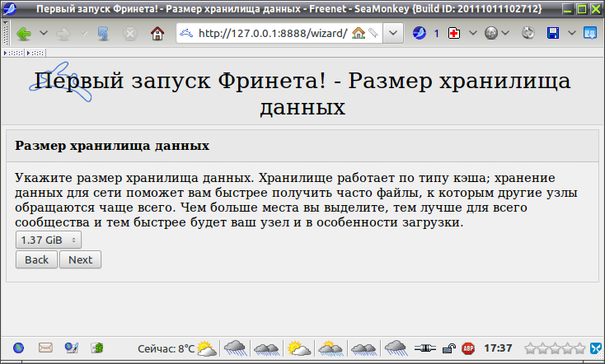Click the blue Reload page icon
Image resolution: width=605 pixels, height=364 pixels.
pos(103,34)
